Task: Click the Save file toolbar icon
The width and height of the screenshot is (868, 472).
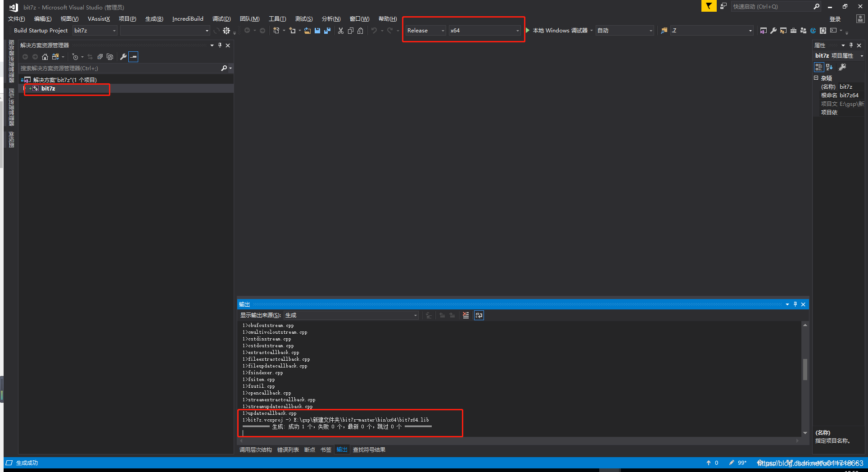Action: [x=317, y=31]
